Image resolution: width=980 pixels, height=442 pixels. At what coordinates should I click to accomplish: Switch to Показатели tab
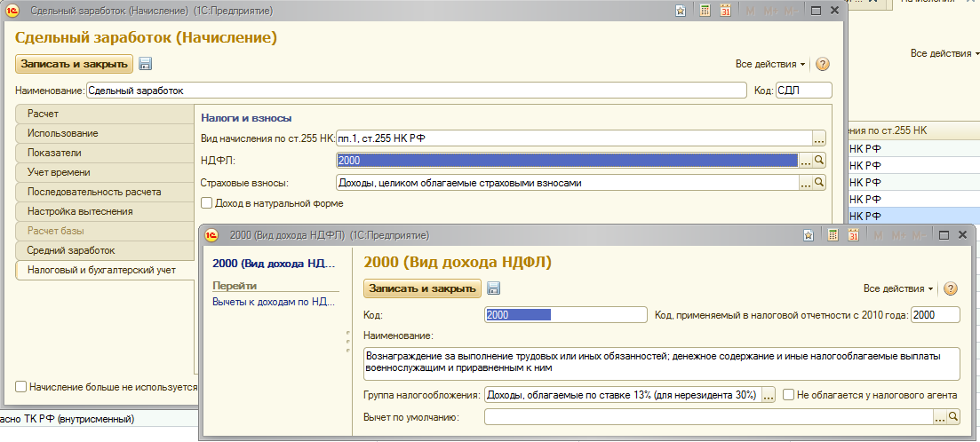(x=104, y=153)
